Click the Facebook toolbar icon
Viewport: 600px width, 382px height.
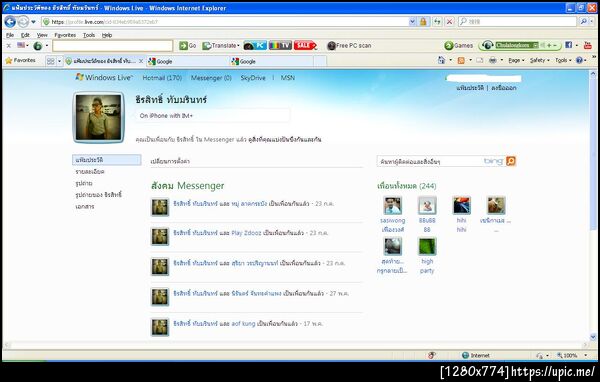(568, 45)
